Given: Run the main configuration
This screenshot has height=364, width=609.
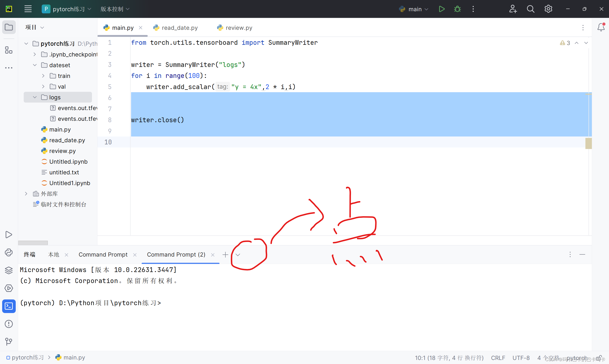Looking at the screenshot, I should point(442,9).
